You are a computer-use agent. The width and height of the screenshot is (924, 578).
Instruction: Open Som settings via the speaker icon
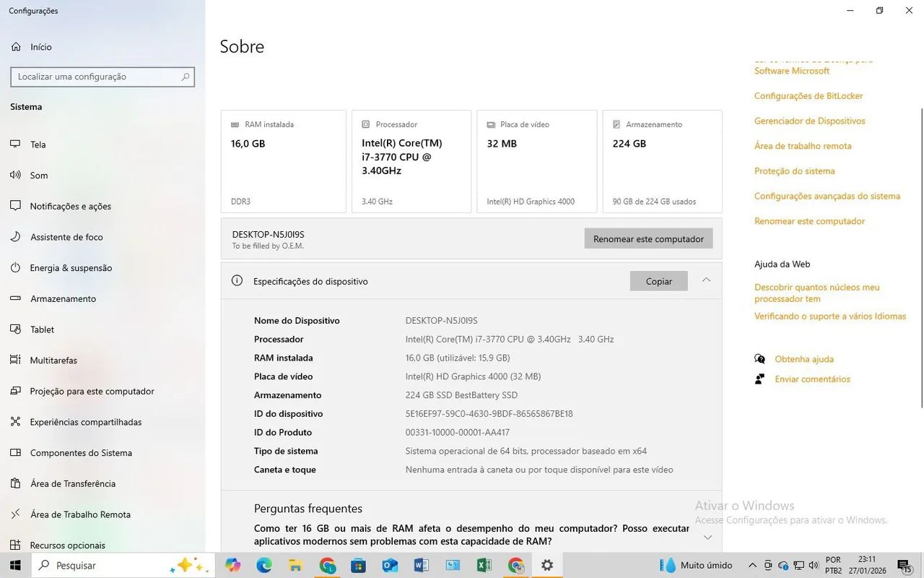(x=16, y=175)
